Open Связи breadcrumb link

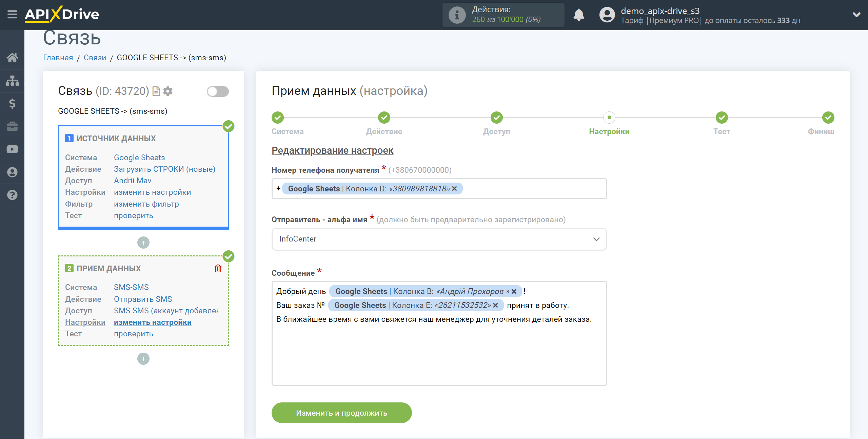click(95, 58)
